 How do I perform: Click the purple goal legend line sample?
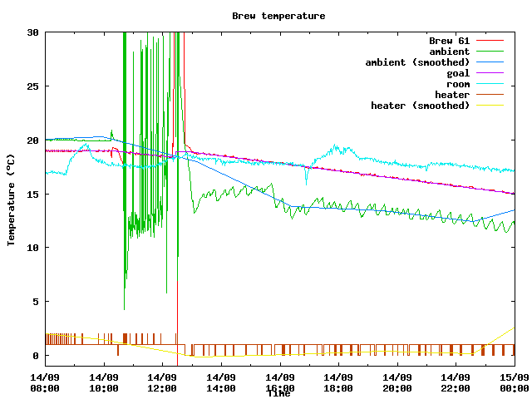[x=490, y=72]
